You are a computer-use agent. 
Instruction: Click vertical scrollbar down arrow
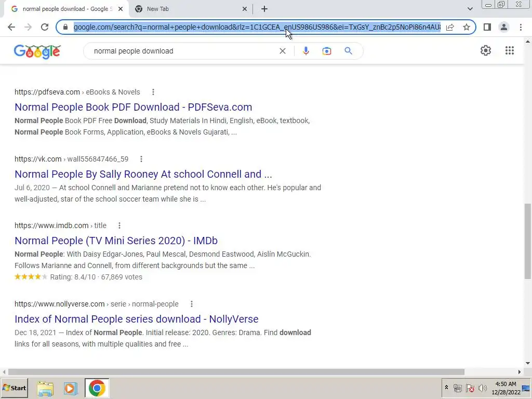click(x=528, y=363)
